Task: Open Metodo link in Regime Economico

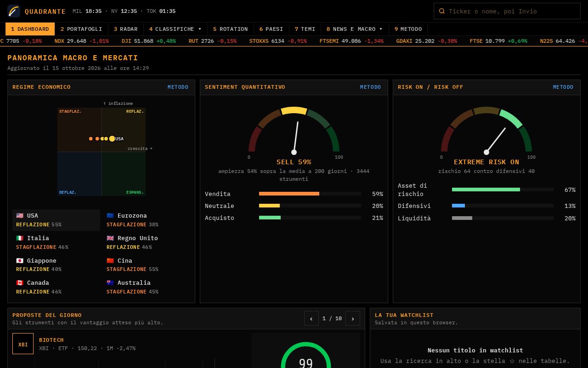Action: pos(178,87)
